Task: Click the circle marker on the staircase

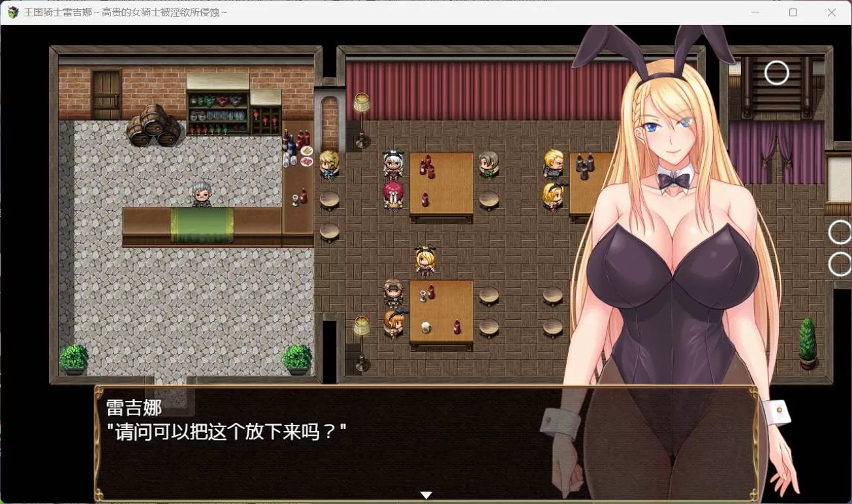Action: 776,72
